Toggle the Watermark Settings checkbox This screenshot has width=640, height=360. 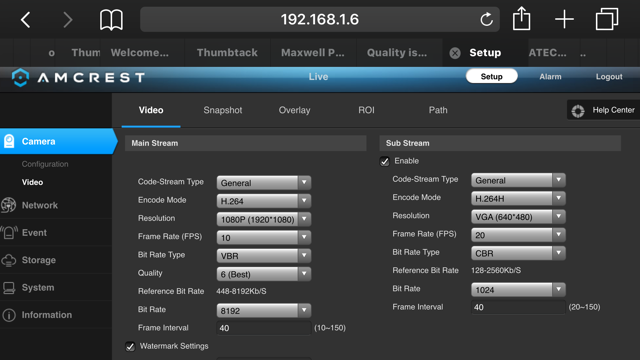[x=130, y=347]
